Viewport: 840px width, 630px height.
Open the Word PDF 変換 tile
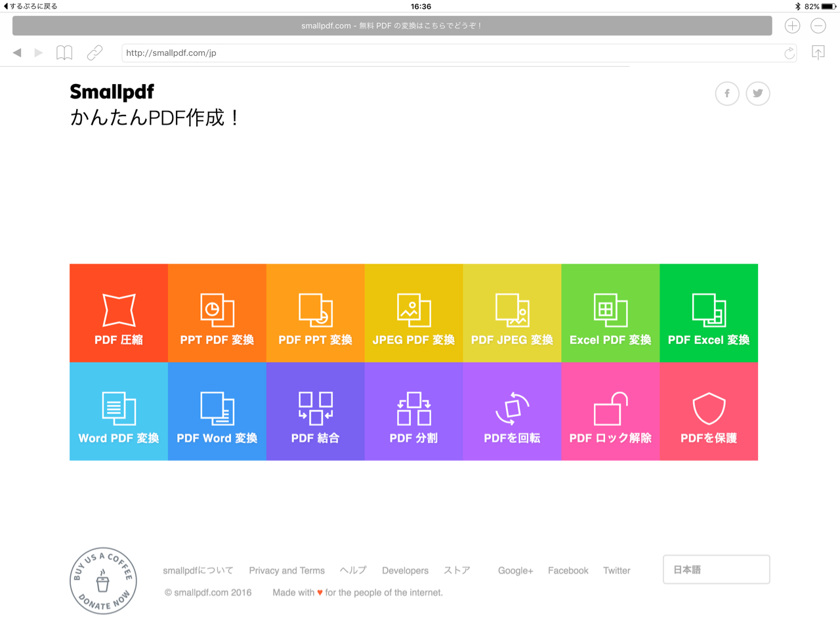[119, 411]
